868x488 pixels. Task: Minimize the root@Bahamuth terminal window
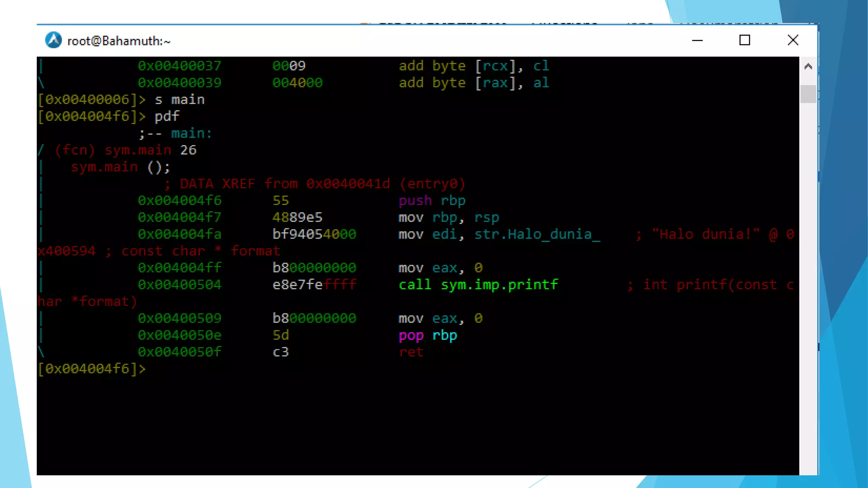[697, 40]
